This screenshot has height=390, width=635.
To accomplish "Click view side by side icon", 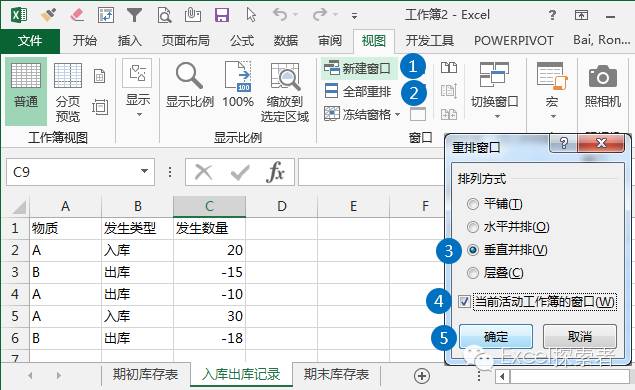I will click(x=449, y=68).
